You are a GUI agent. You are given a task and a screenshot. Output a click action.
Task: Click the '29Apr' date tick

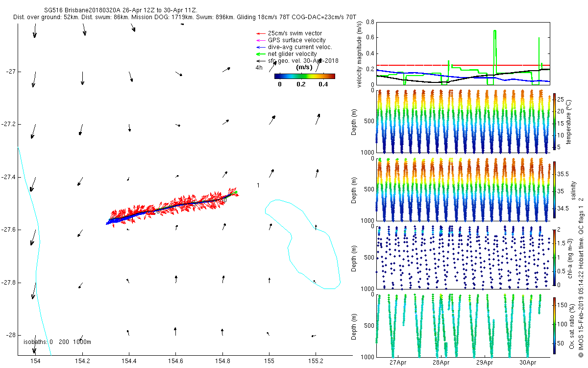coord(485,363)
